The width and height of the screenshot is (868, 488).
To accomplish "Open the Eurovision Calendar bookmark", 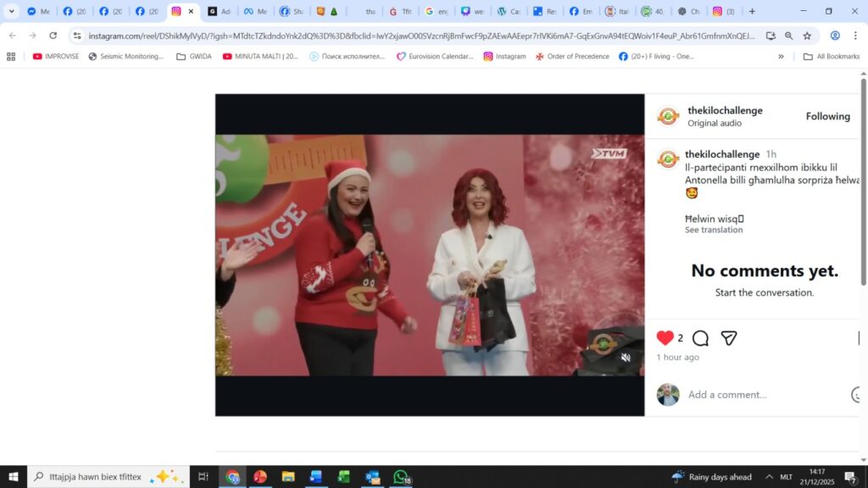I will (434, 57).
